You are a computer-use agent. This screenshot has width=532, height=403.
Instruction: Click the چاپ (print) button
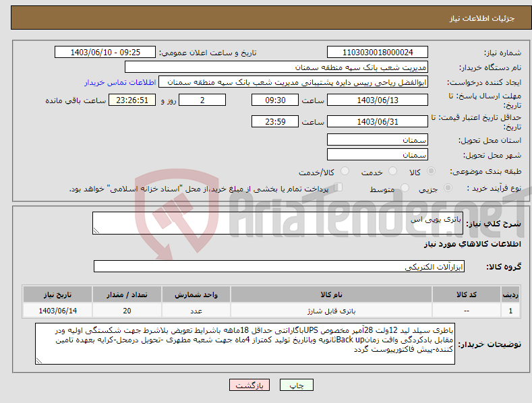(296, 385)
